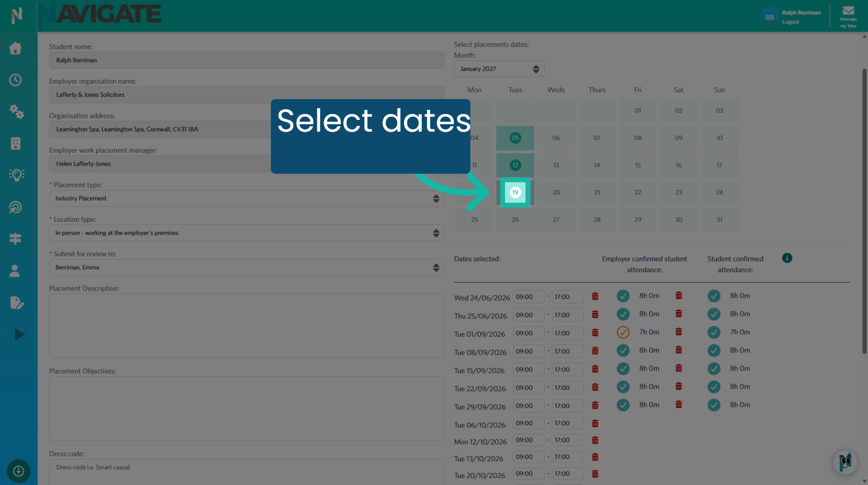Screen dimensions: 868x485
Task: Open the building icon in sidebar
Action: (15, 143)
